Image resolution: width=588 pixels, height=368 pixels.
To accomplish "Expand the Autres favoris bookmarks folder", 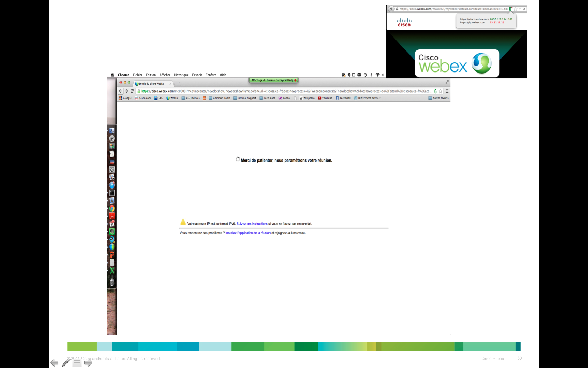I will 438,98.
